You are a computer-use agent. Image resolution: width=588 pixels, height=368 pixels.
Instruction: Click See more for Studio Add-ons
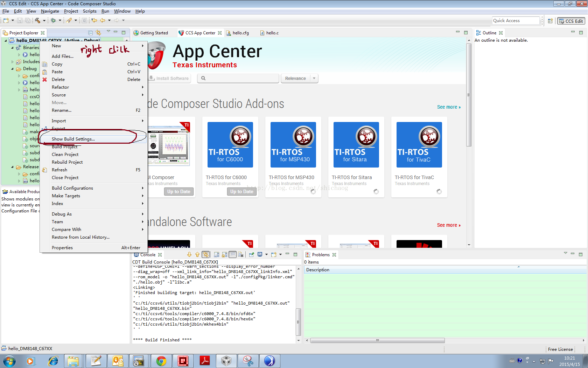449,107
